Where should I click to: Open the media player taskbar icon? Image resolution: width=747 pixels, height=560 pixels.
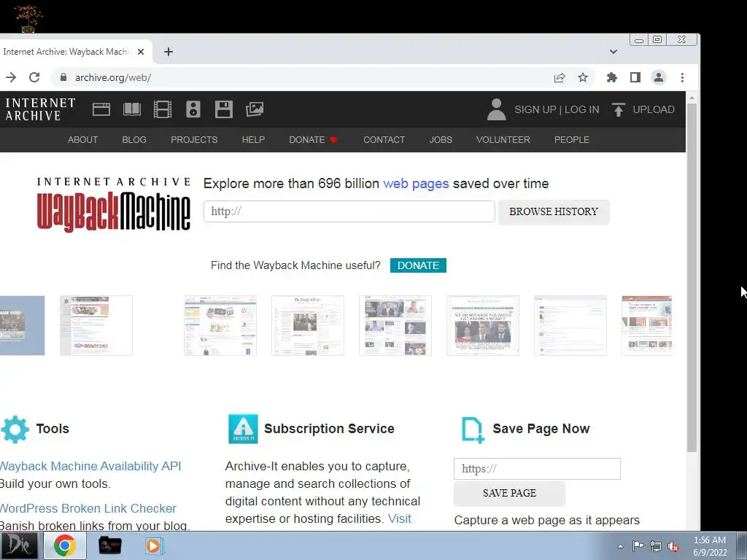pyautogui.click(x=154, y=545)
